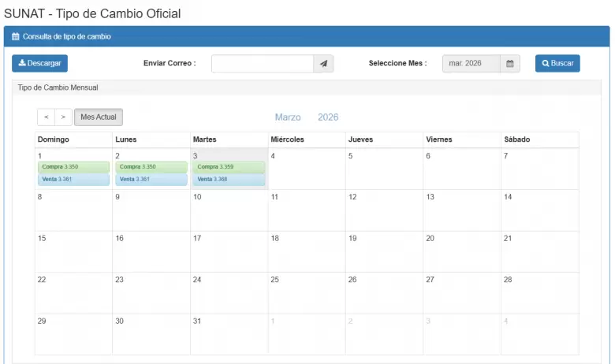Open the calendar picker icon beside month field

pyautogui.click(x=510, y=64)
